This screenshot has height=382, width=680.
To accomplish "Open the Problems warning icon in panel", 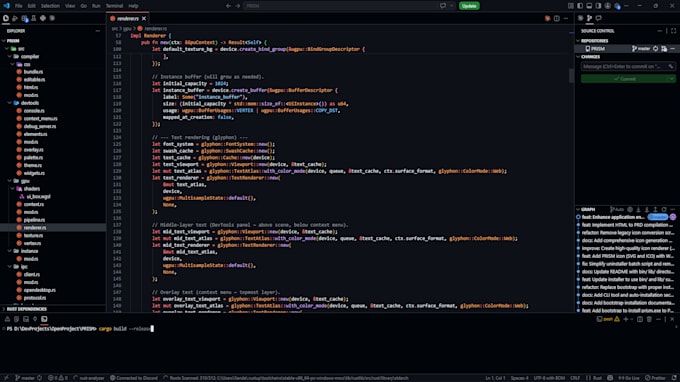I will (x=7, y=319).
